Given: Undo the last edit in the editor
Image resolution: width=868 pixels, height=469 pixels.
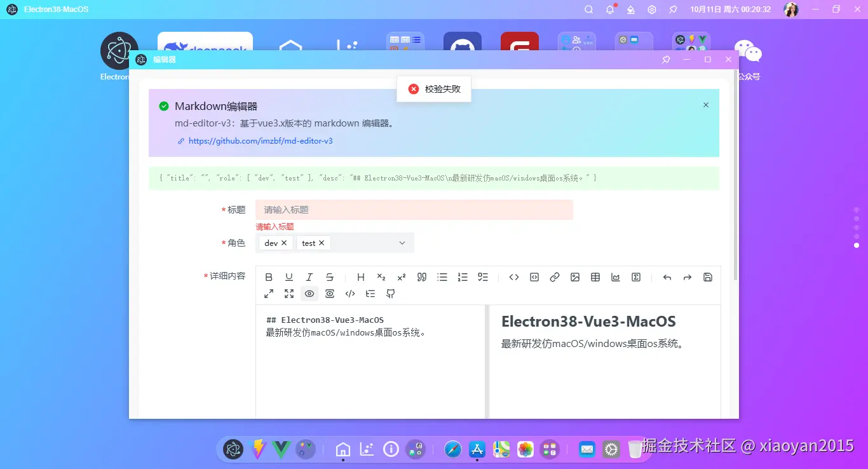Looking at the screenshot, I should [667, 277].
